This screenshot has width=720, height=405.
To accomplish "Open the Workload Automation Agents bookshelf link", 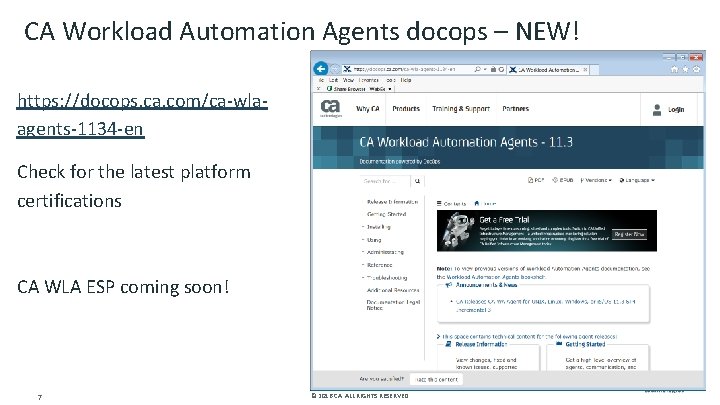I will click(x=496, y=277).
